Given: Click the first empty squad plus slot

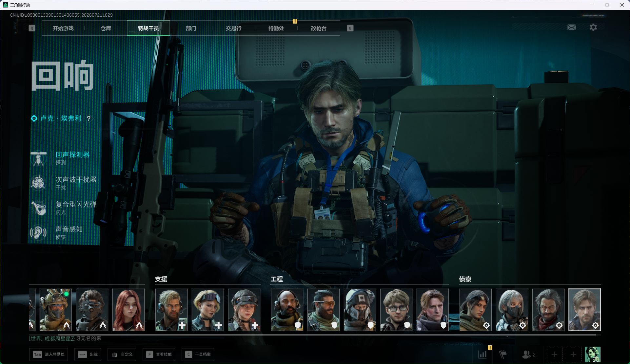Looking at the screenshot, I should pos(555,355).
